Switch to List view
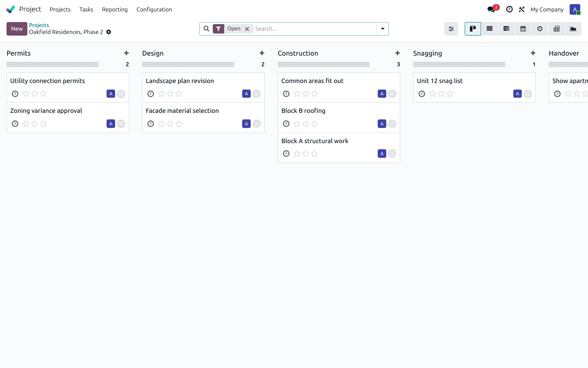Screen dimensions: 588x368 (x=490, y=29)
